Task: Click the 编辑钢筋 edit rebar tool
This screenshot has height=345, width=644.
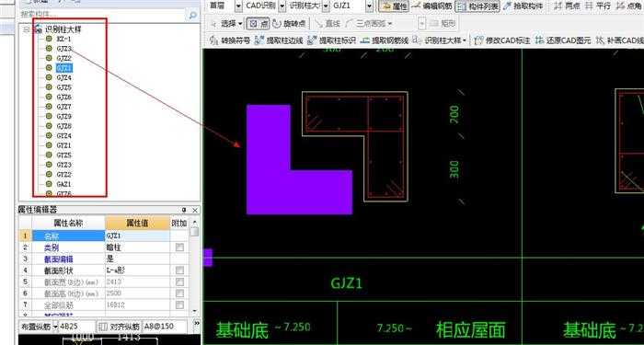Action: tap(432, 6)
